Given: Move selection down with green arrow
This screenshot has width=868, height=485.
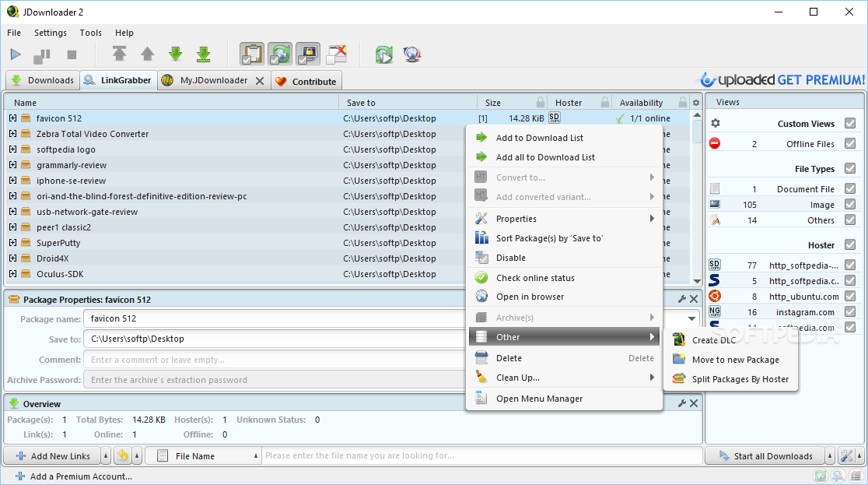Looking at the screenshot, I should (x=176, y=54).
